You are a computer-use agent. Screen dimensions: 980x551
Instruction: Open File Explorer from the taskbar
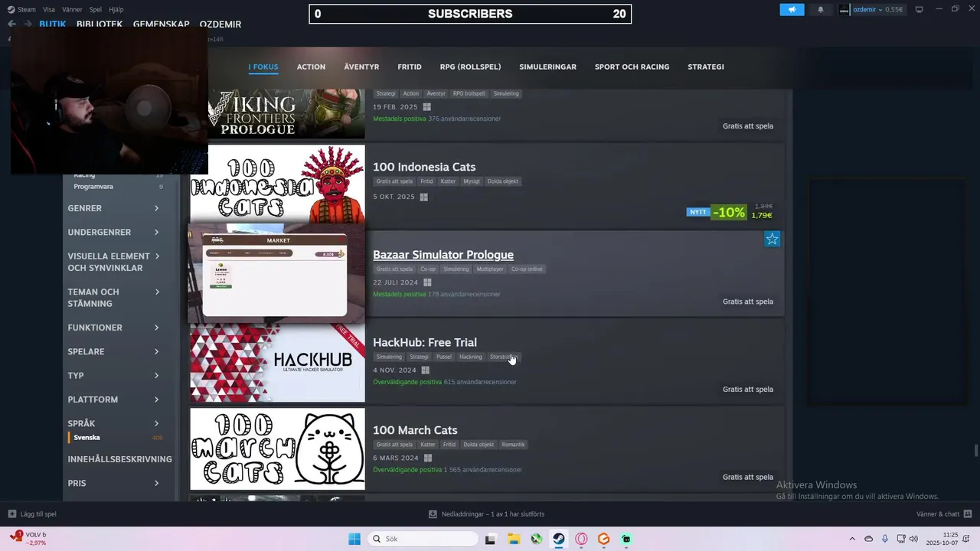tap(513, 539)
